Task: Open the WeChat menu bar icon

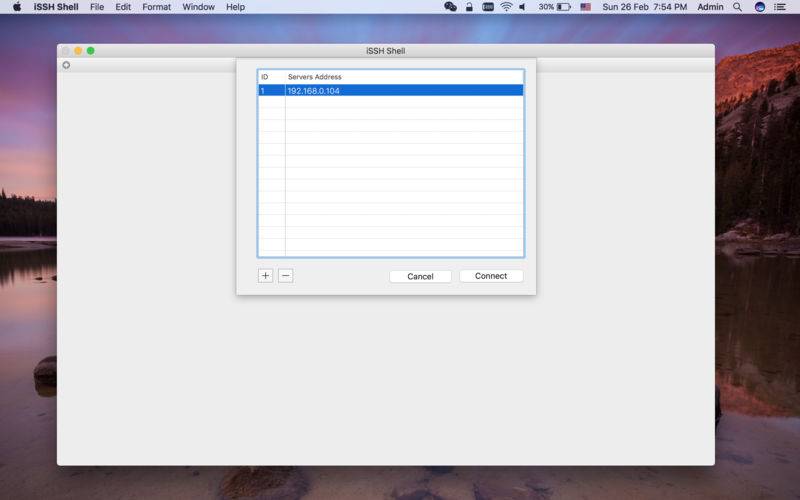Action: click(x=450, y=7)
